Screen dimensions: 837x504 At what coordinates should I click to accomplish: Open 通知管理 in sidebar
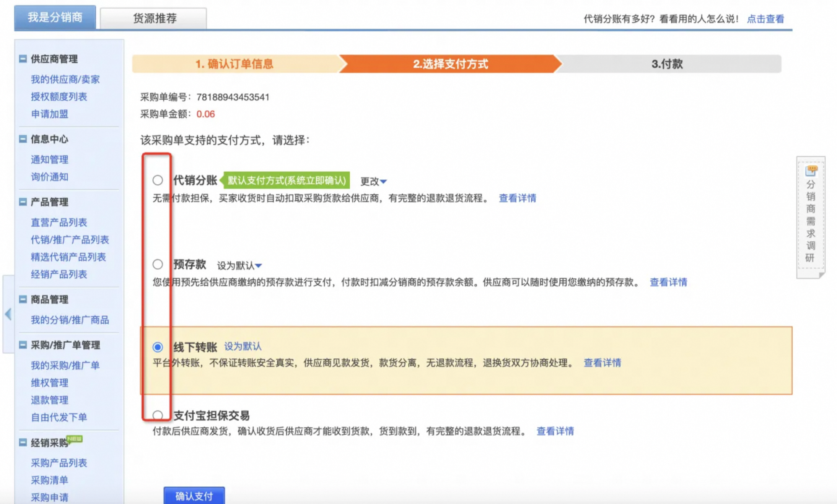[x=50, y=159]
